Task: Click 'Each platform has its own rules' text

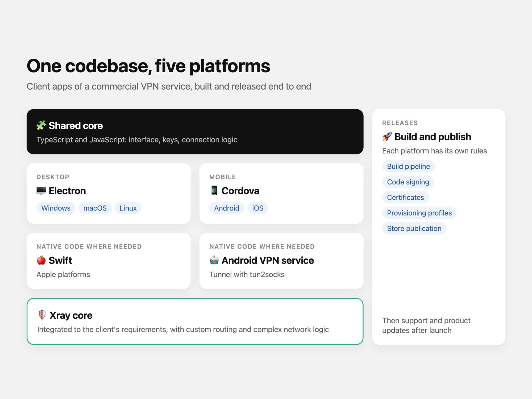Action: click(434, 151)
